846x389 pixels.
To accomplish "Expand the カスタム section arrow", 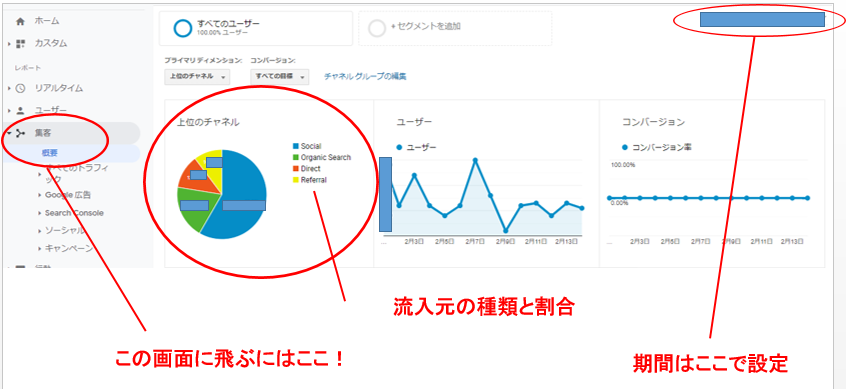I will coord(10,44).
